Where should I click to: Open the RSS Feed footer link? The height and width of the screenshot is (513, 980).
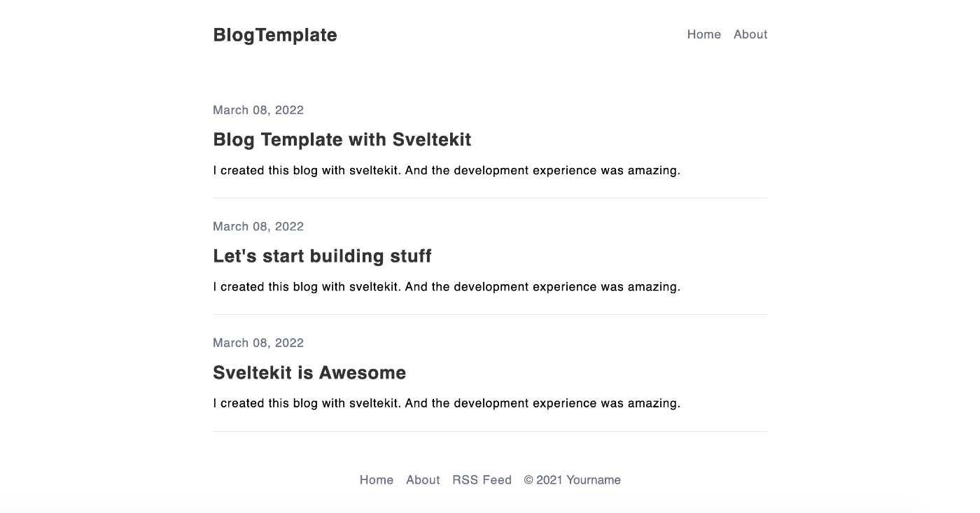tap(482, 480)
